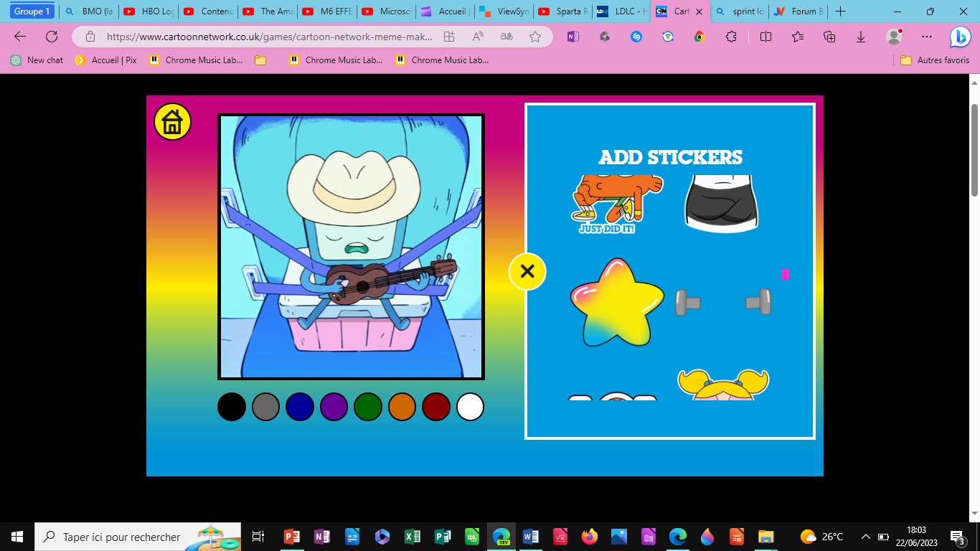980x551 pixels.
Task: Close the active Cartoon Network tab
Action: coord(699,11)
